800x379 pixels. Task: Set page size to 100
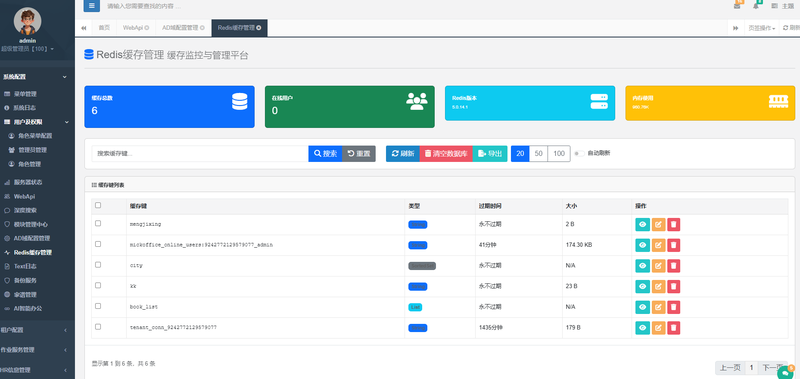[559, 154]
